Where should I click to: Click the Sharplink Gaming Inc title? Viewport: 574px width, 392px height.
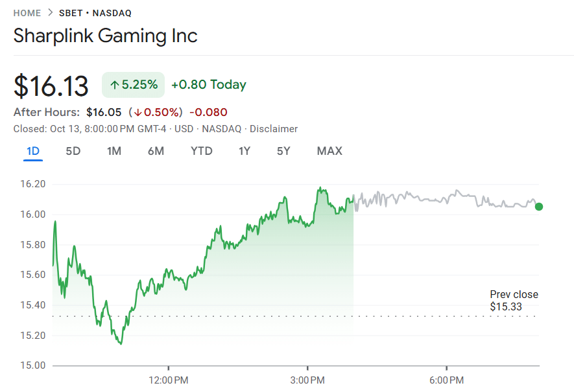click(105, 36)
